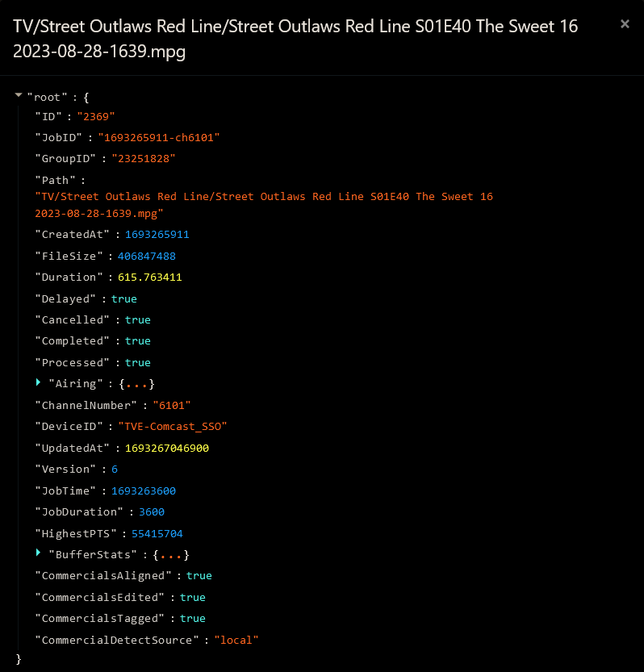
Task: Select the GroupID value 23251828
Action: [143, 159]
